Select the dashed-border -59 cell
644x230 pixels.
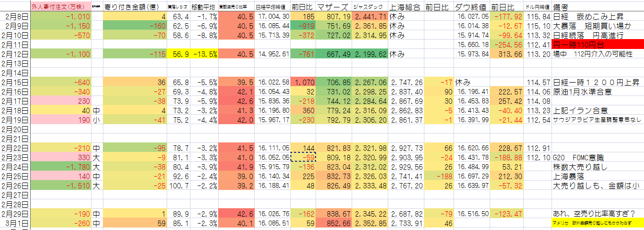[x=303, y=158]
